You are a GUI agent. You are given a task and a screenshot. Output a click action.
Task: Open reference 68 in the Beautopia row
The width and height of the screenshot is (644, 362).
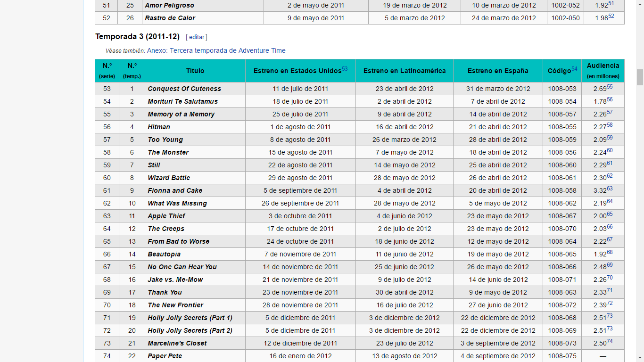pos(610,252)
